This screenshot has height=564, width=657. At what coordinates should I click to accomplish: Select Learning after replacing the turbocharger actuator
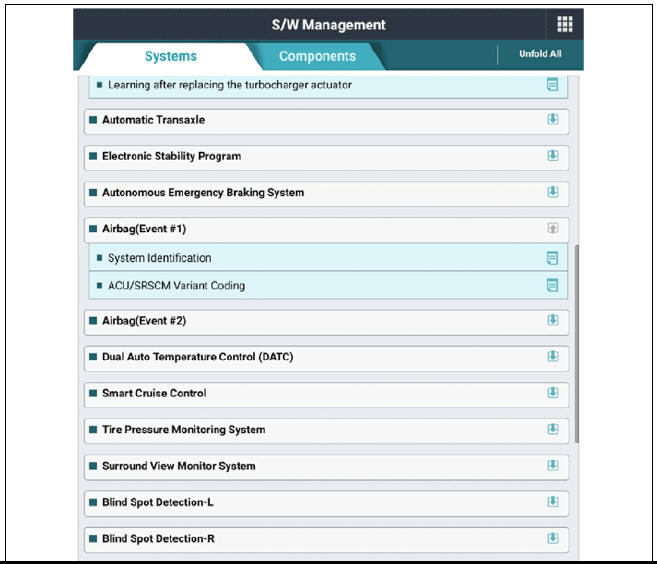click(x=230, y=85)
